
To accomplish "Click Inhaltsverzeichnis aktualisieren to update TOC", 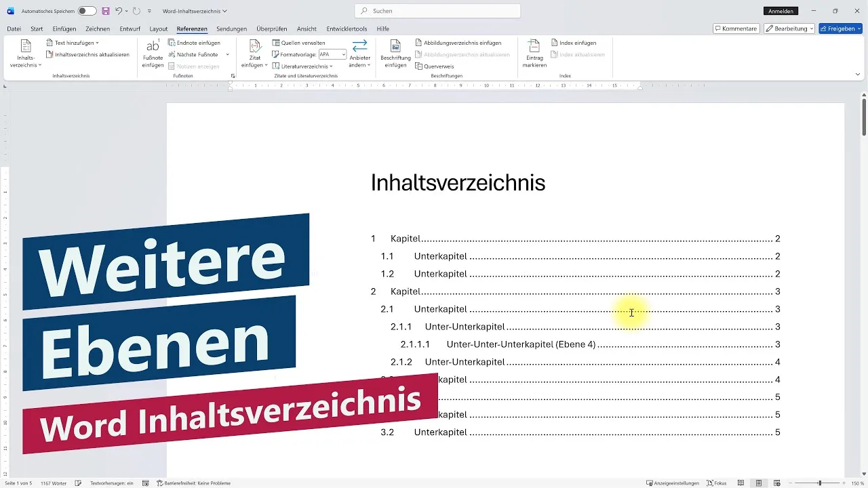I will click(92, 54).
